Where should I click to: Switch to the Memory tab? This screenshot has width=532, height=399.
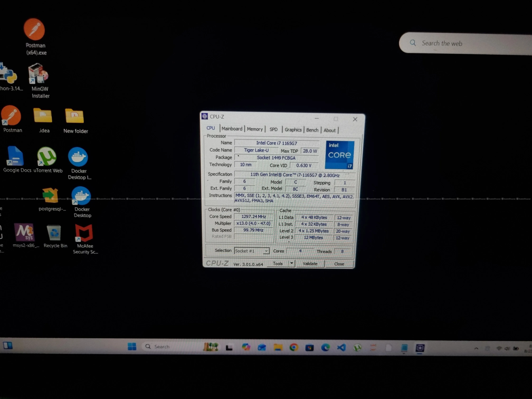point(255,129)
